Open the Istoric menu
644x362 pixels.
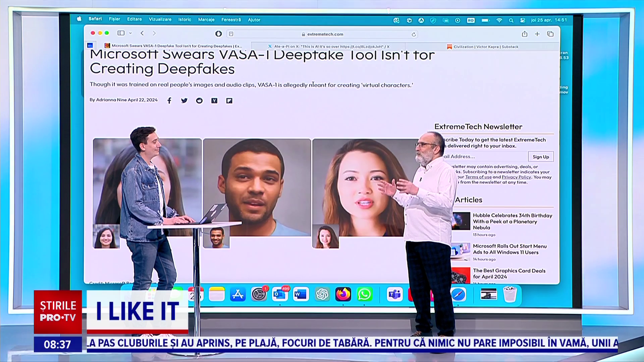point(184,19)
